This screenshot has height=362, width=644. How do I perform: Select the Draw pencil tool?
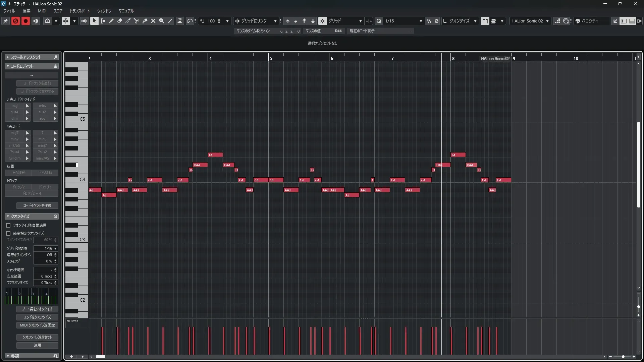(x=111, y=21)
